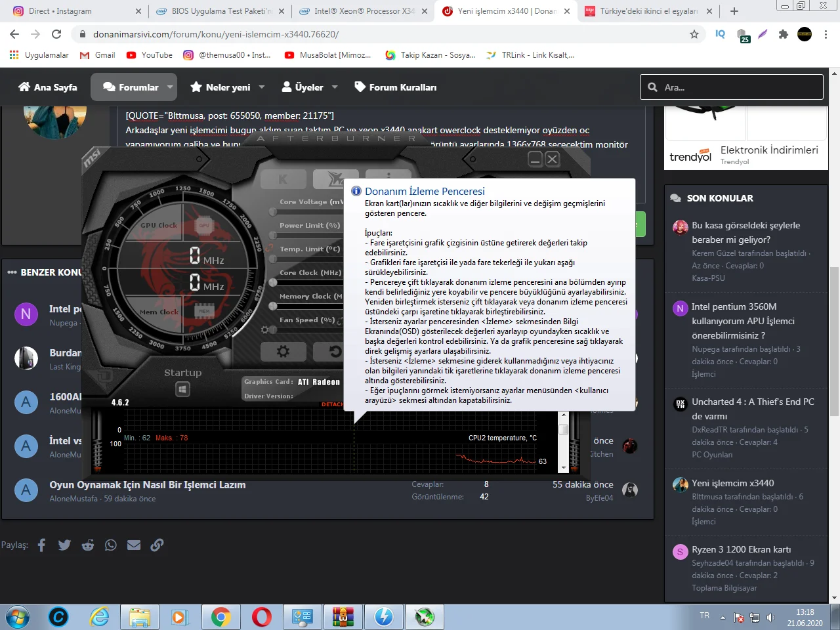
Task: Click the browser back arrow
Action: [x=14, y=34]
